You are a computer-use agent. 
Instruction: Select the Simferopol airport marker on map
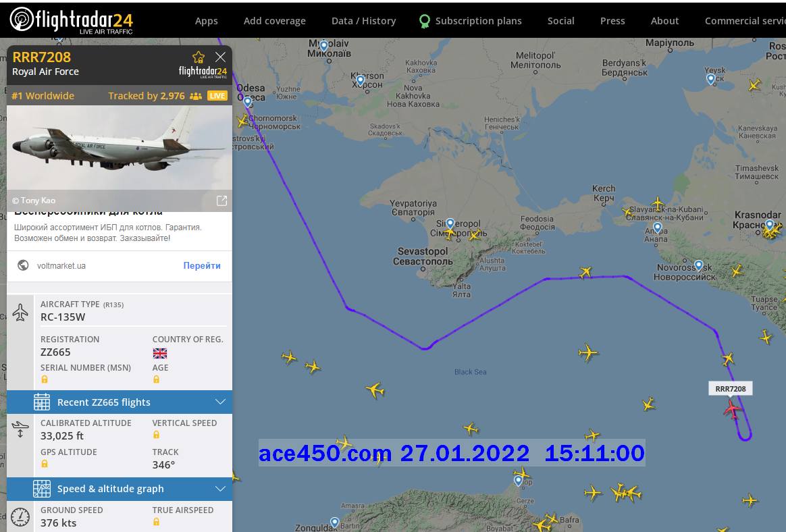(x=450, y=223)
